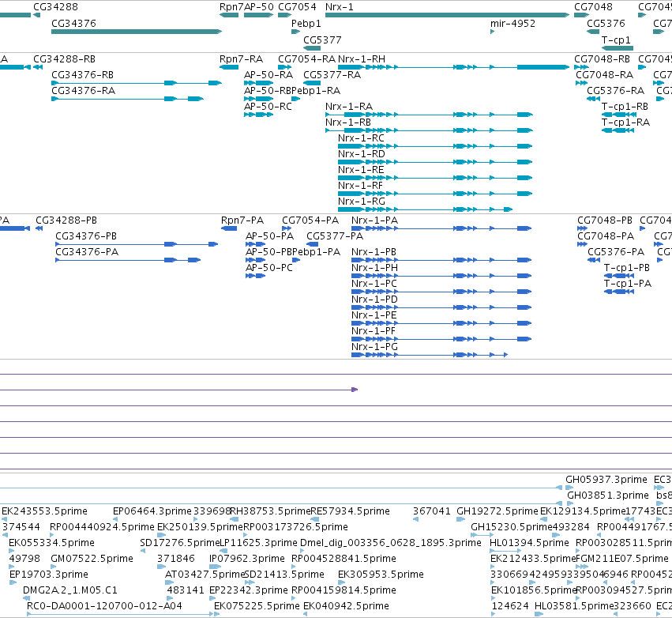The image size is (672, 618).
Task: Click protein CG7048-PA
Action: [x=606, y=236]
